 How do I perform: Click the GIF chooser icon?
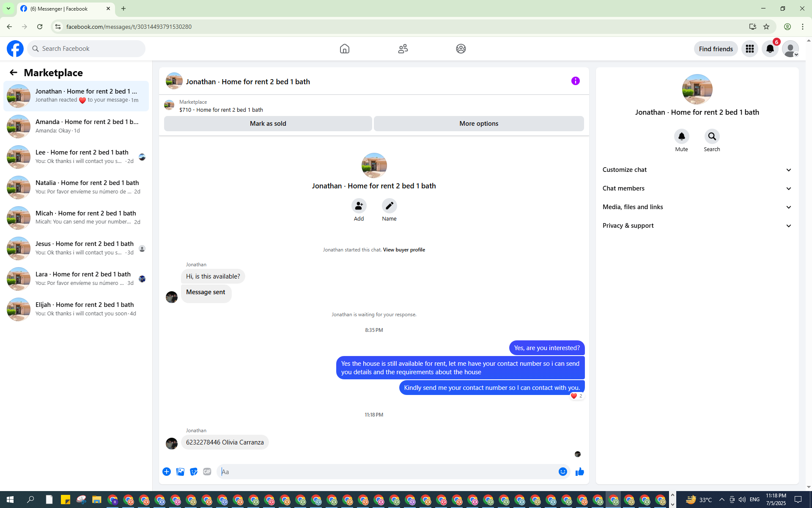(x=207, y=472)
